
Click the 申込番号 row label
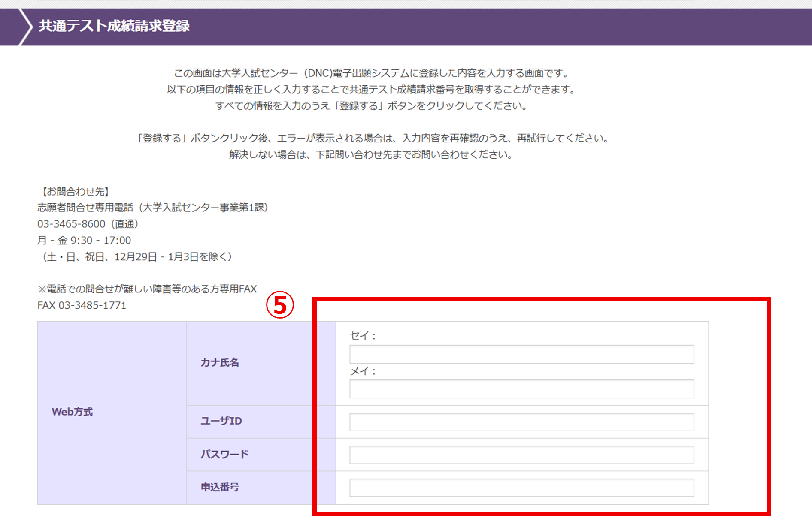(220, 487)
